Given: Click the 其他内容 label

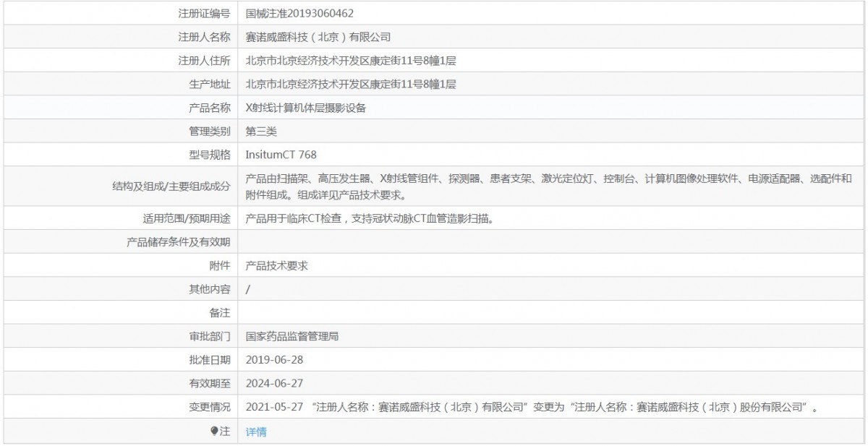Looking at the screenshot, I should [x=209, y=289].
